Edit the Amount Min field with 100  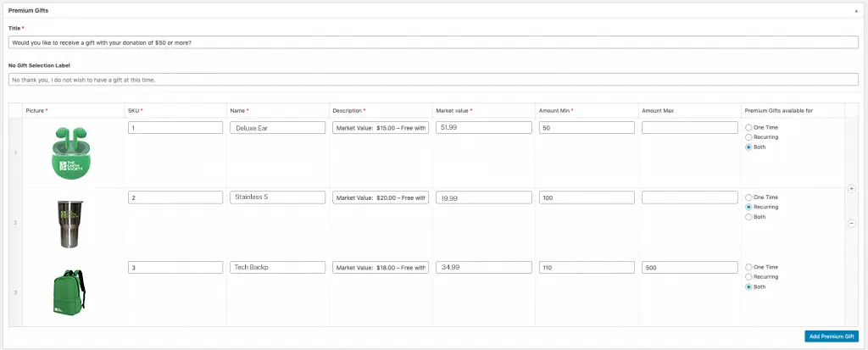point(586,197)
